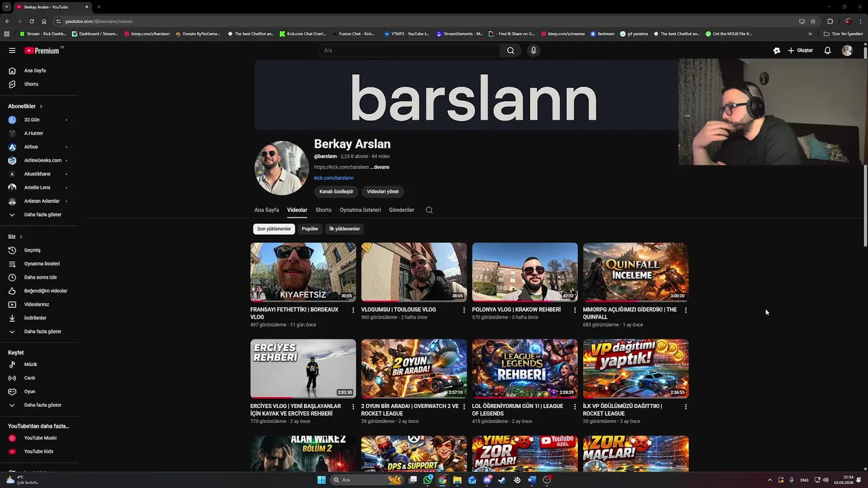The height and width of the screenshot is (488, 868).
Task: Open İndirilenler in sidebar
Action: [39, 318]
